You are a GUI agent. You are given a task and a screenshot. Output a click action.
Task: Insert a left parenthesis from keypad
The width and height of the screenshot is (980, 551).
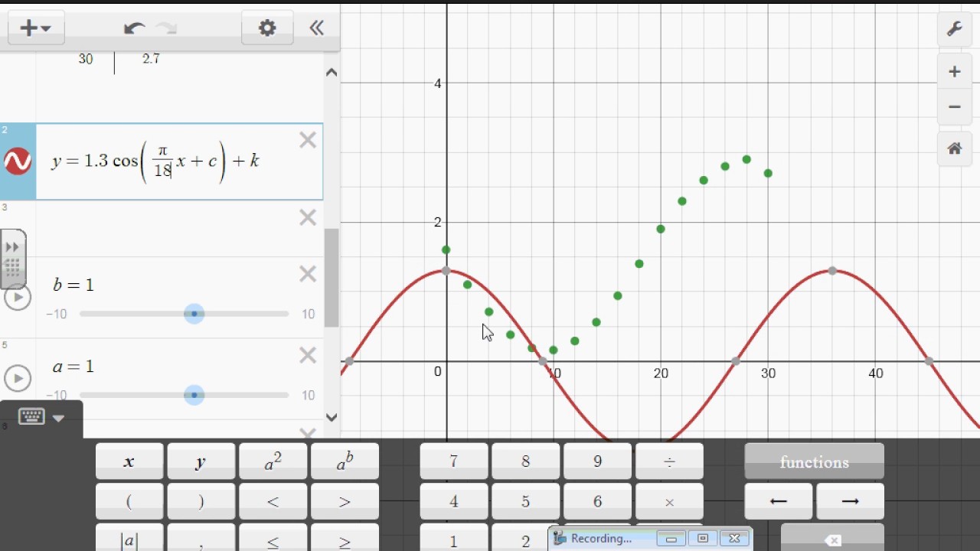tap(129, 501)
